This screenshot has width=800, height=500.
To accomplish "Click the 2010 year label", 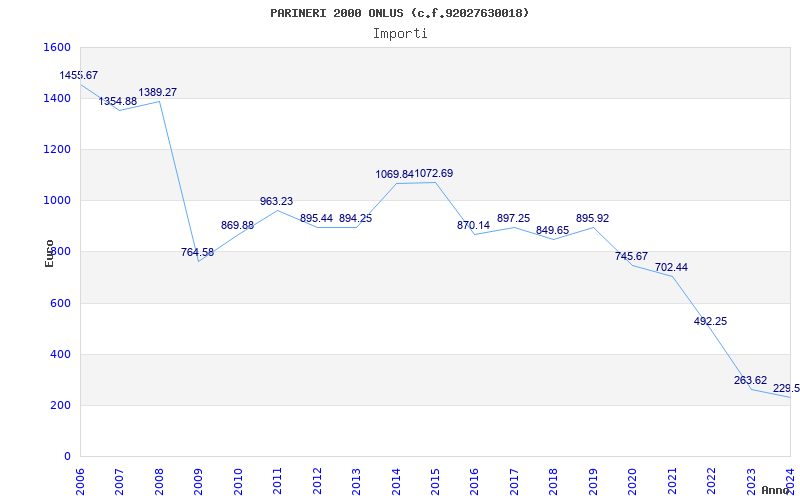I will pyautogui.click(x=238, y=482).
